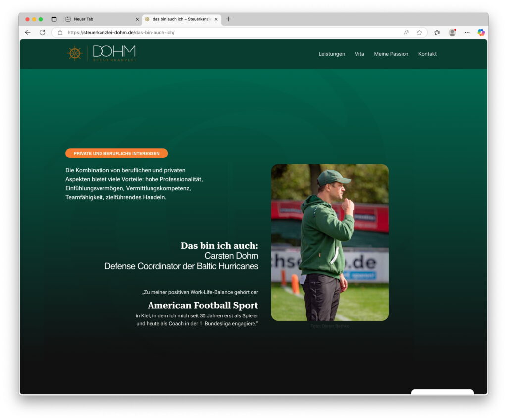The height and width of the screenshot is (420, 507).
Task: Click the Dohm Steuerkanzlei ship wheel logo
Action: click(x=75, y=53)
